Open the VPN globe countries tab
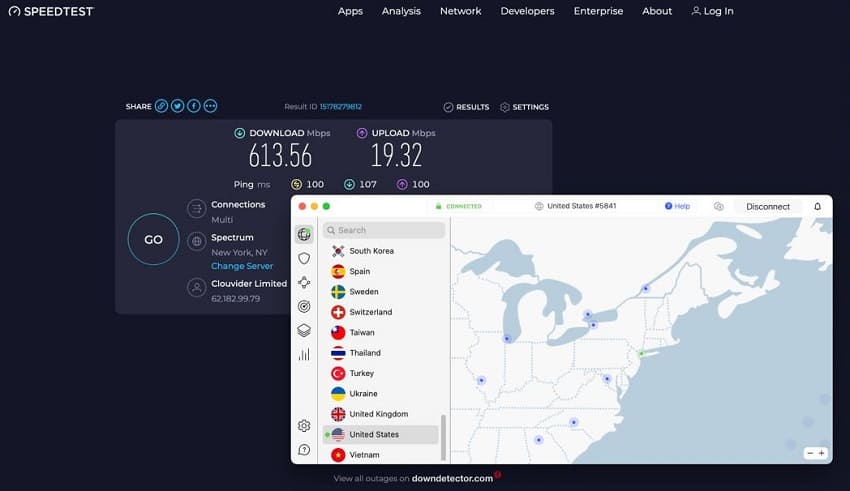Image resolution: width=850 pixels, height=491 pixels. (x=304, y=234)
